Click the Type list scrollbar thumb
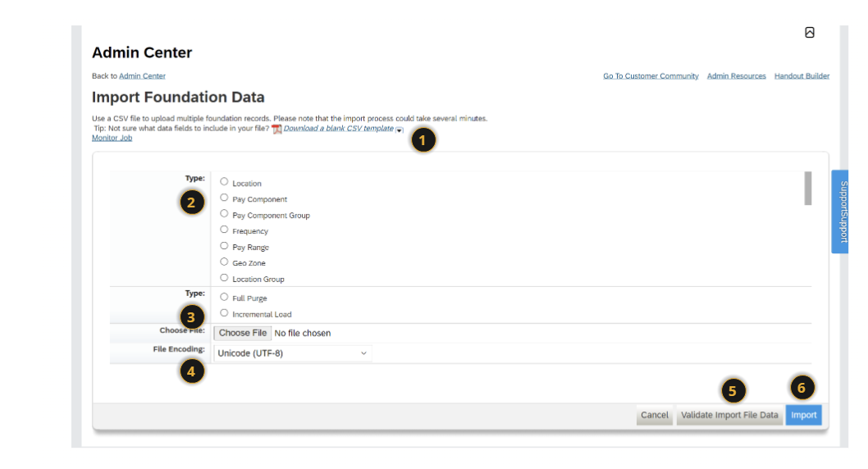The height and width of the screenshot is (469, 868). (x=808, y=188)
